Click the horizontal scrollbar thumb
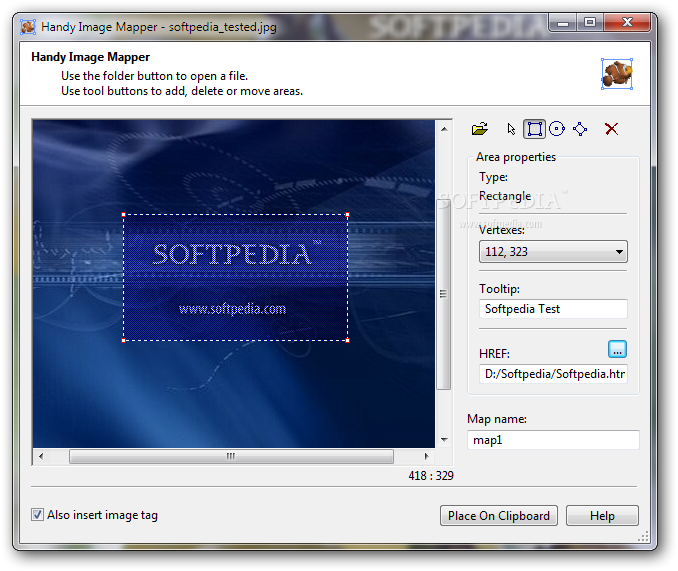Viewport: 678px width, 571px height. click(231, 456)
